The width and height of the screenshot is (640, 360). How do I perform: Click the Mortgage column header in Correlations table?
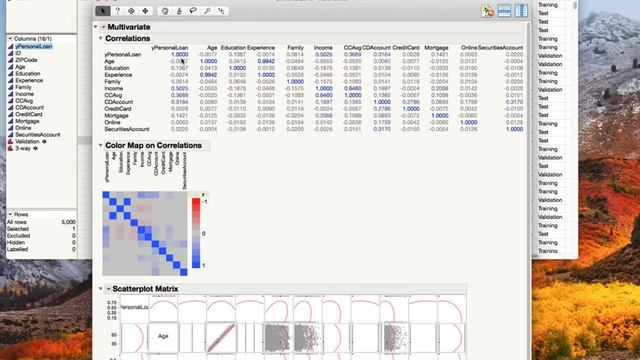(x=436, y=48)
